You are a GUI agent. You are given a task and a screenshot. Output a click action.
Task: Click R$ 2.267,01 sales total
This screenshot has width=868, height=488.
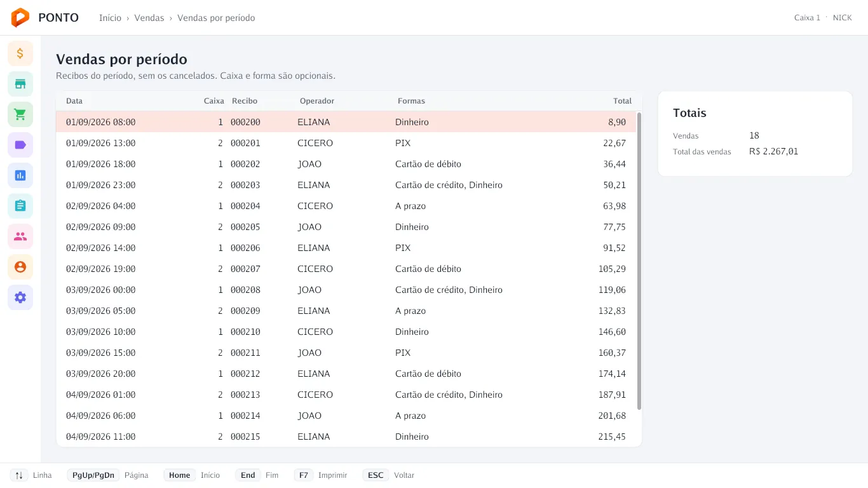coord(773,151)
